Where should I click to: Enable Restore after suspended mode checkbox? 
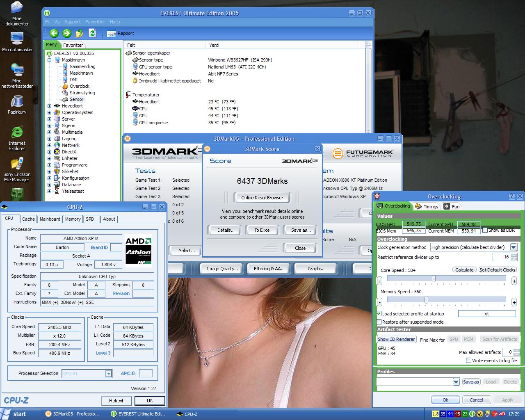tap(379, 322)
